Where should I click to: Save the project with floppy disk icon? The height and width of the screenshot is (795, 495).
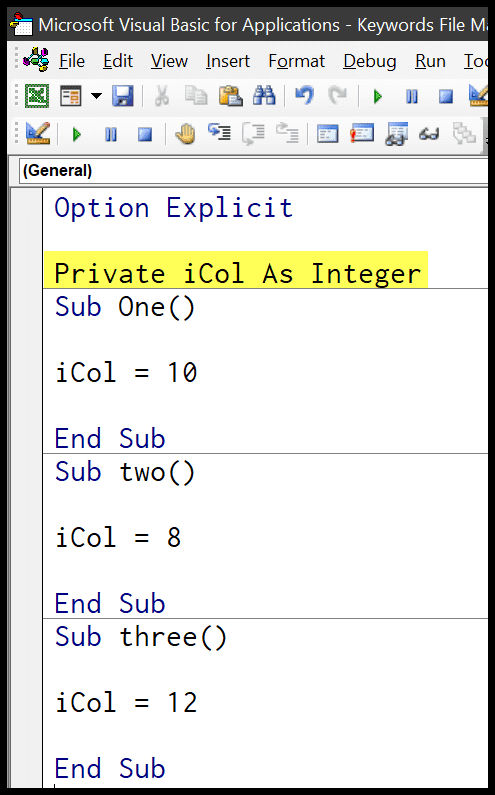(x=122, y=95)
